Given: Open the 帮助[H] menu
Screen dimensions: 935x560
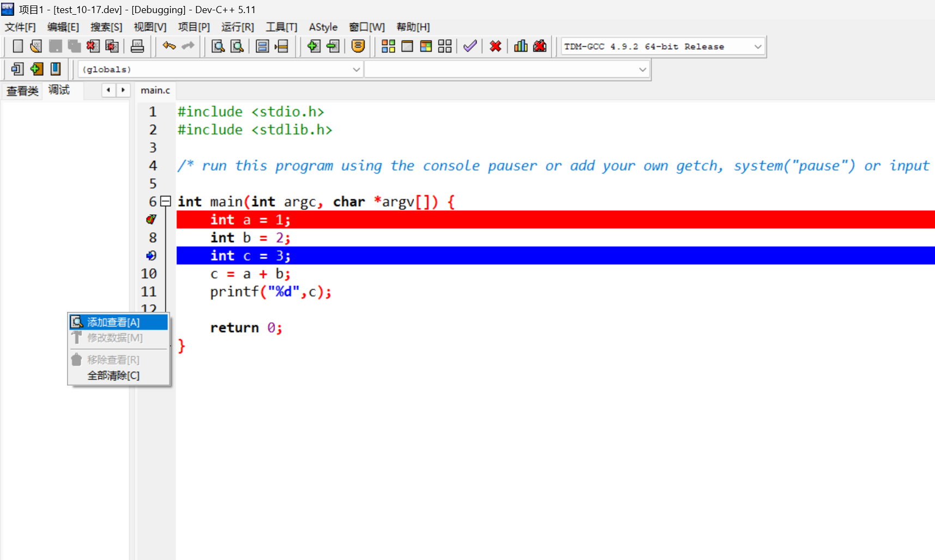Looking at the screenshot, I should [413, 27].
